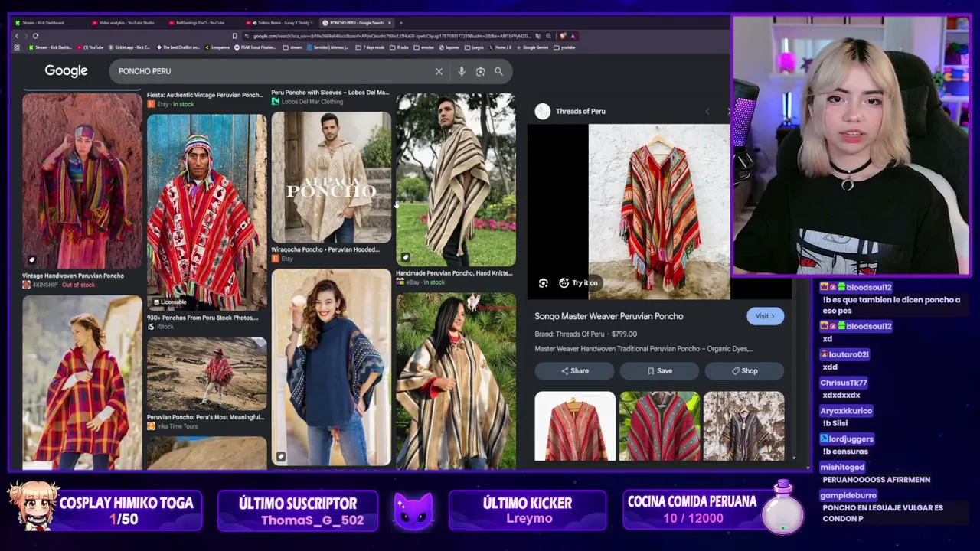Open the Shop option for the poncho
Viewport: 980px width, 551px height.
tap(744, 371)
